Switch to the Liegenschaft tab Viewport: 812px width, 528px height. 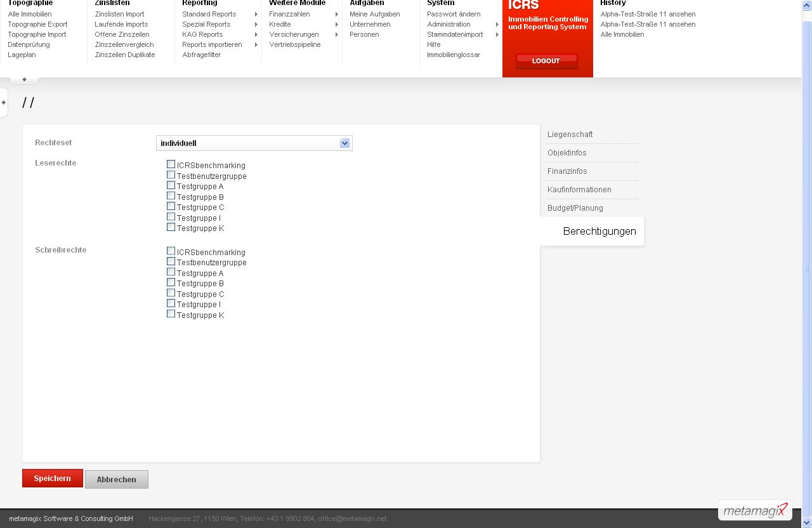pyautogui.click(x=570, y=135)
